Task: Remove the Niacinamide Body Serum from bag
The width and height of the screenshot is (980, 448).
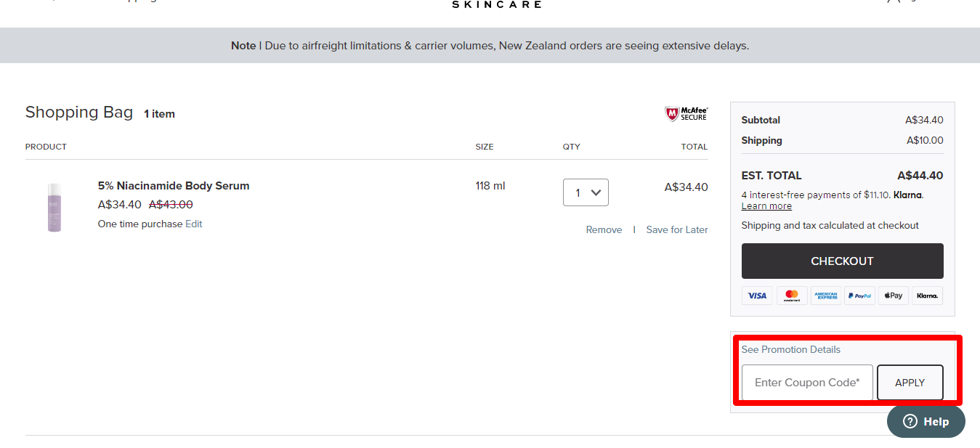Action: click(x=604, y=229)
